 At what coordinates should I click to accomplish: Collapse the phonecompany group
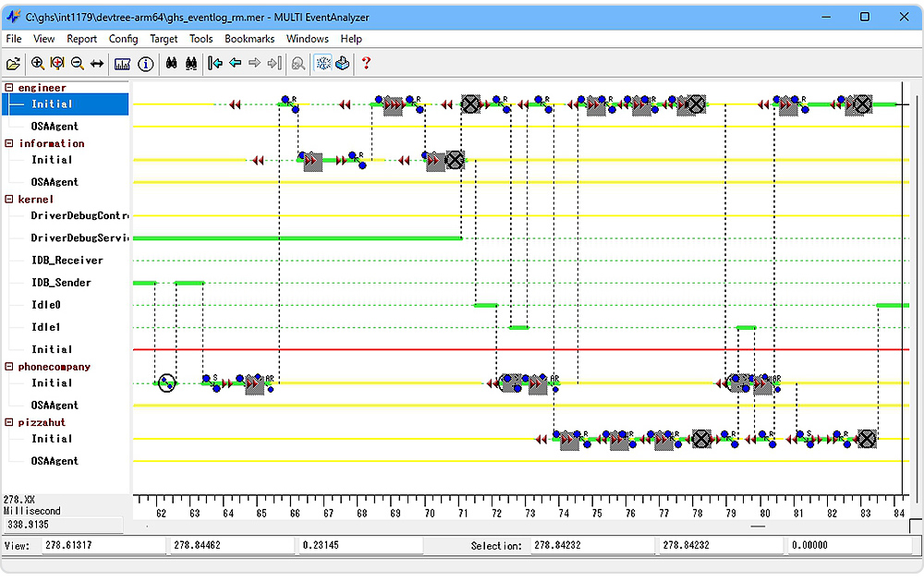click(9, 367)
